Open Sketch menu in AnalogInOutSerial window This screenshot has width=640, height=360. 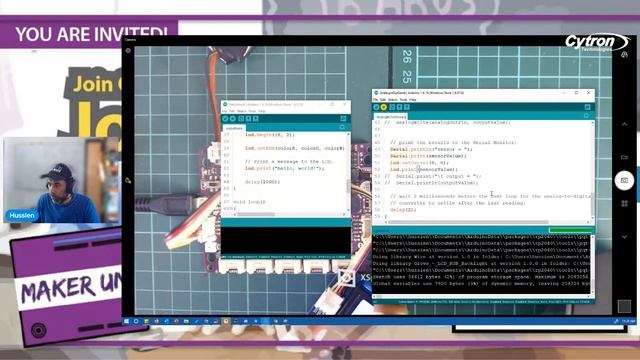393,100
